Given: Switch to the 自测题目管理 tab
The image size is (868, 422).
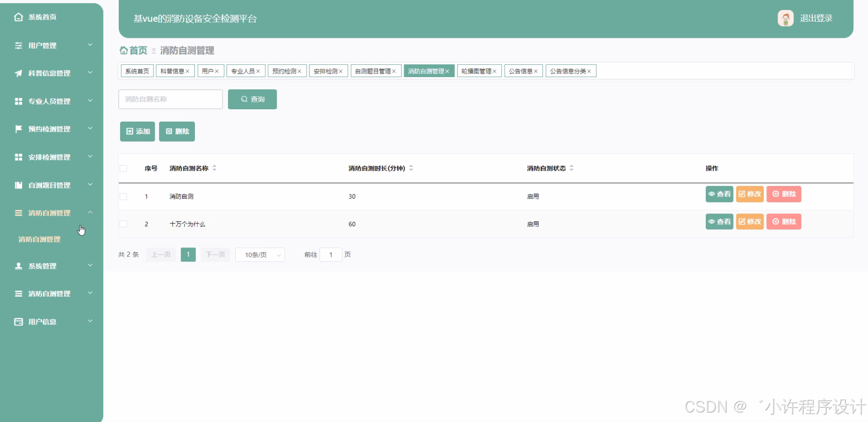Looking at the screenshot, I should [x=373, y=71].
